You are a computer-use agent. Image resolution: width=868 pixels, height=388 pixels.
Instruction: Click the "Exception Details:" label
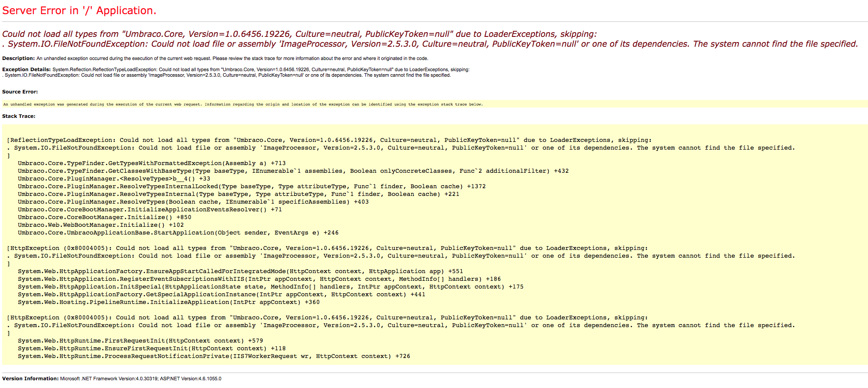pos(27,69)
